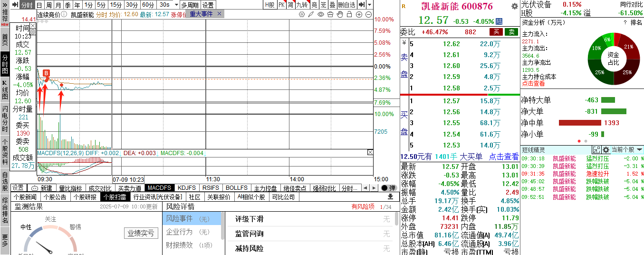Viewport: 644px width, 255px height.
Task: Toggle the lock icon in chart toolbar
Action: 349,15
